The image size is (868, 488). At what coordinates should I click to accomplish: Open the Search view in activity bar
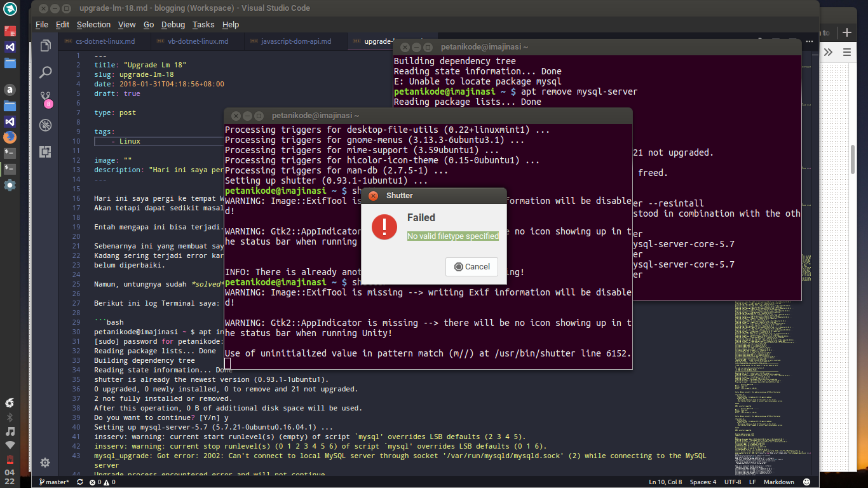pos(45,72)
